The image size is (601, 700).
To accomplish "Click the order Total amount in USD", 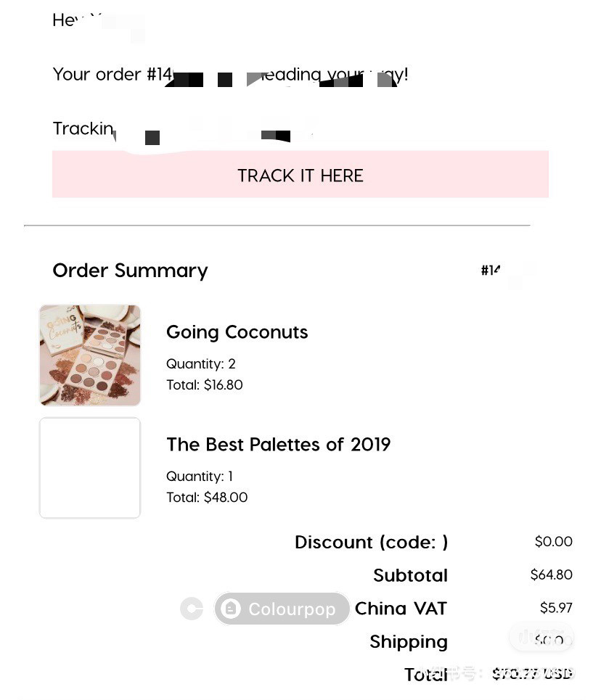I will (533, 674).
